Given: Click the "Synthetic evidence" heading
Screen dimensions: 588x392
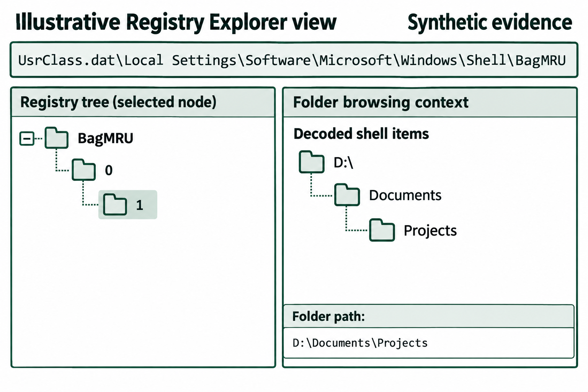Looking at the screenshot, I should (x=490, y=22).
